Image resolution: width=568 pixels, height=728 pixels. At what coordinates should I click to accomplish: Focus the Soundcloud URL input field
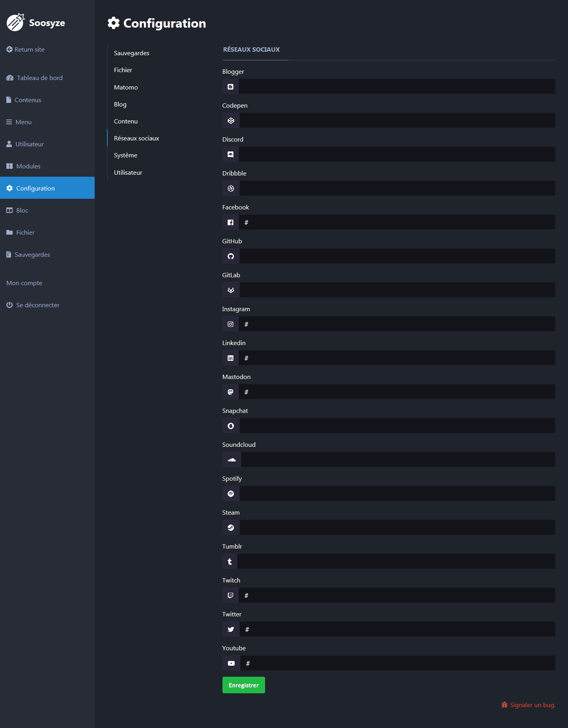click(398, 459)
